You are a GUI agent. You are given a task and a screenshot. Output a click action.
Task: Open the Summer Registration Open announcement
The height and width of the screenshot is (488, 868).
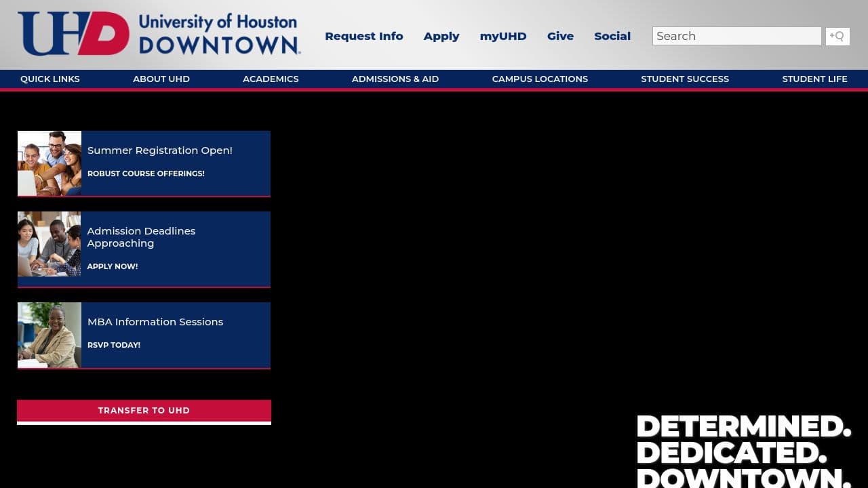click(x=160, y=150)
